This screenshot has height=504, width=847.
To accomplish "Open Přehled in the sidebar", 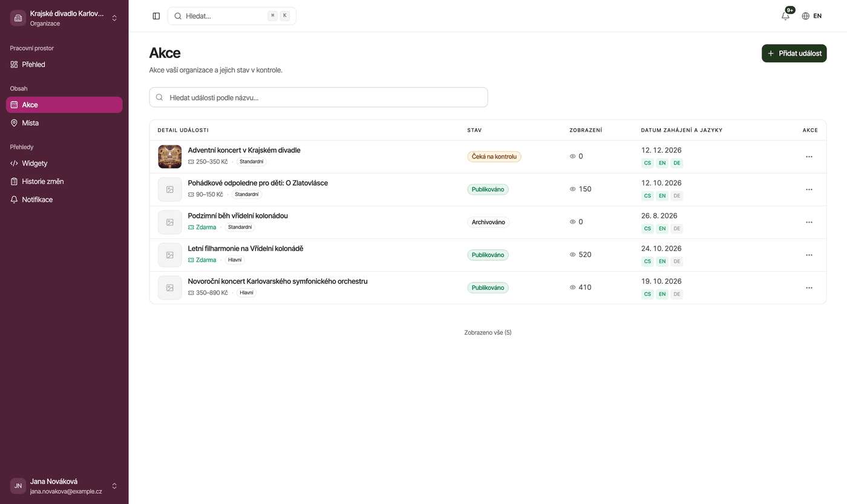I will [64, 64].
